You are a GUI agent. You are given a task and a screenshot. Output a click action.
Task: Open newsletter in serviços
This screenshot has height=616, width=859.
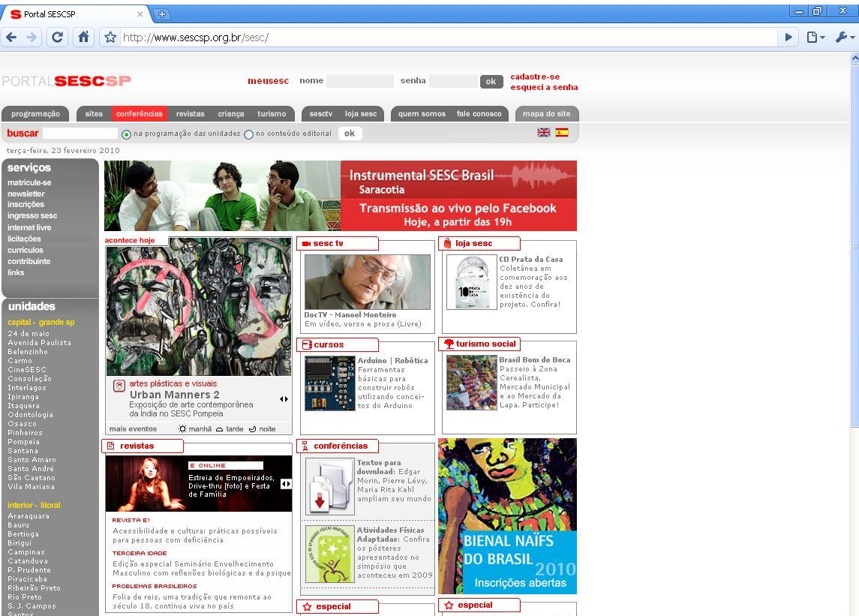(26, 194)
